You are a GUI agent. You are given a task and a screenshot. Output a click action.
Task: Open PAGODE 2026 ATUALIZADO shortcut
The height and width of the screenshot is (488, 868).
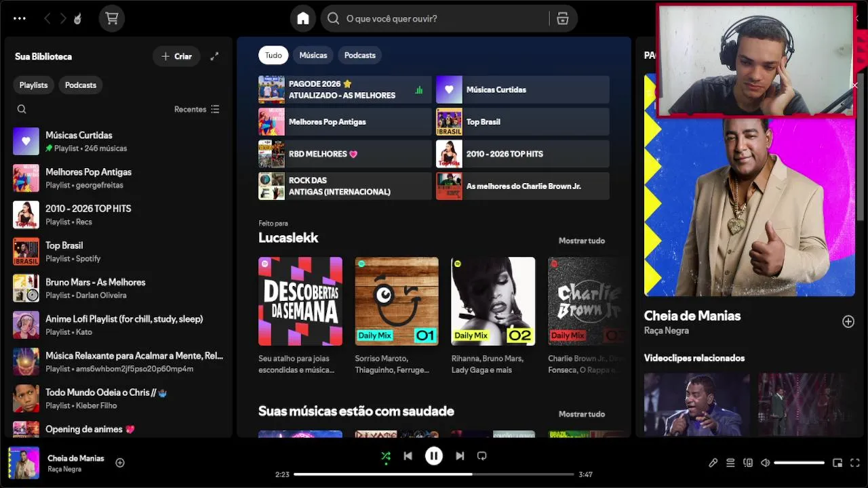pyautogui.click(x=344, y=89)
